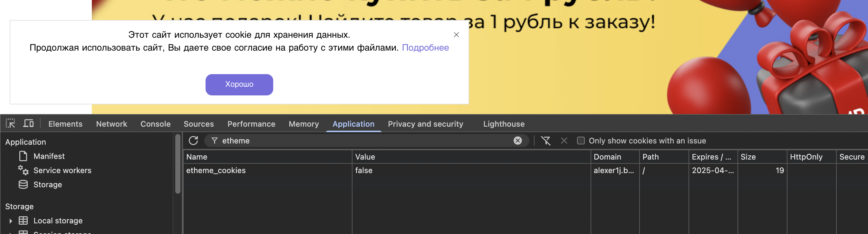Sort cookies by Name column
868x234 pixels.
(x=268, y=157)
